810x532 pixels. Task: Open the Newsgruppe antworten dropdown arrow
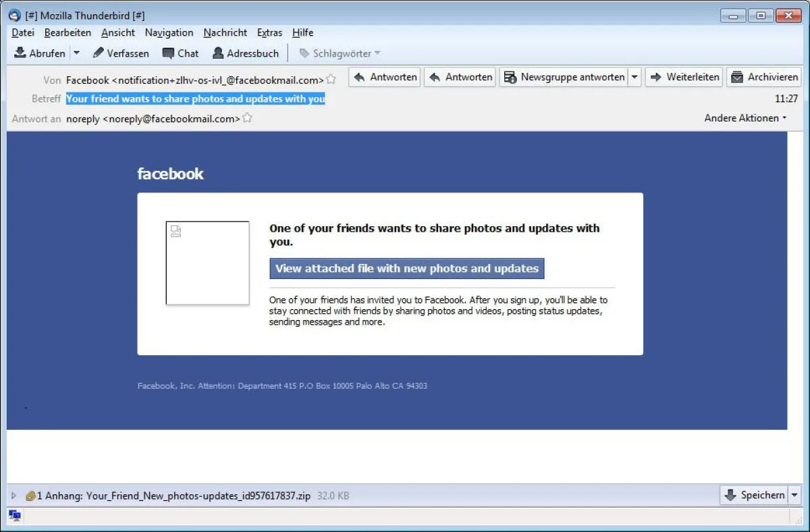(x=635, y=77)
